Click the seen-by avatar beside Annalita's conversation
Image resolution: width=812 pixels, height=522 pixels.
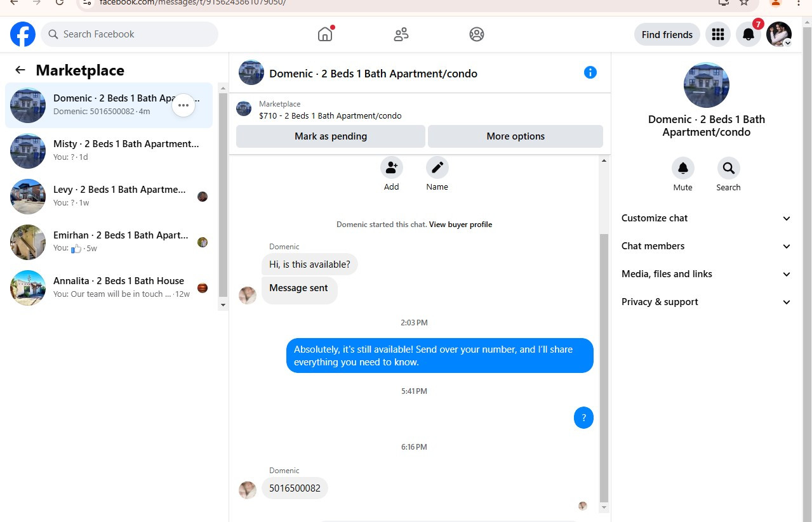[203, 288]
